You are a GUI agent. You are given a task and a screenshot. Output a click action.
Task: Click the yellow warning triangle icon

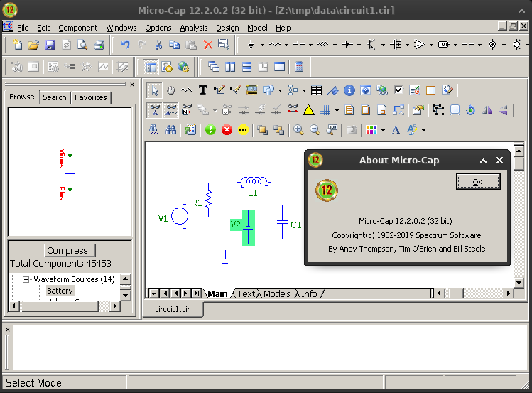[309, 110]
